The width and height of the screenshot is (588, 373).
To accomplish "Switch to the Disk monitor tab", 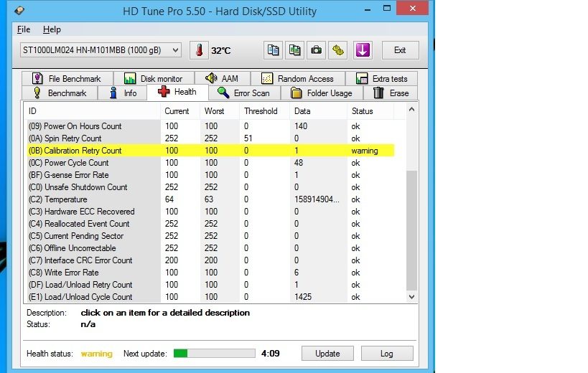I will click(154, 79).
